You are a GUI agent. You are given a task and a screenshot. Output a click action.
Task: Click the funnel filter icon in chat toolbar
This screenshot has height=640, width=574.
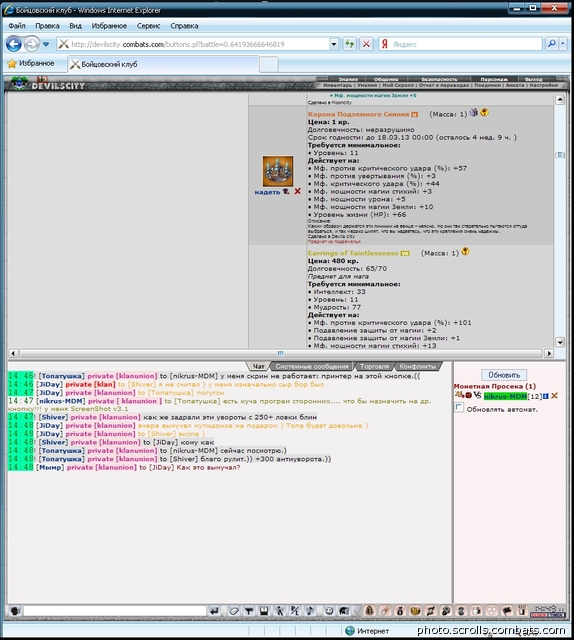click(249, 611)
